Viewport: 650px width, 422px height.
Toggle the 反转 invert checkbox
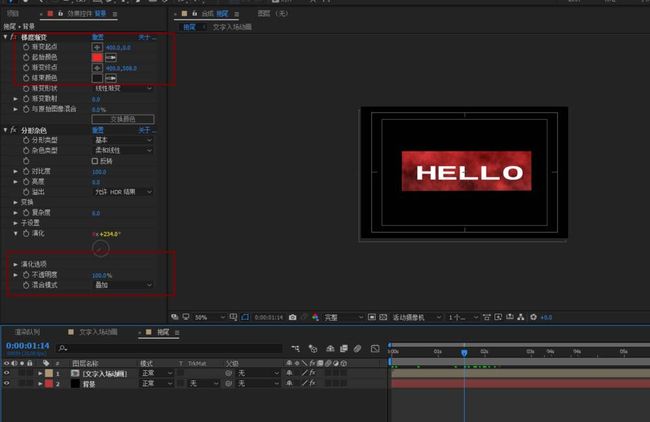click(x=95, y=161)
